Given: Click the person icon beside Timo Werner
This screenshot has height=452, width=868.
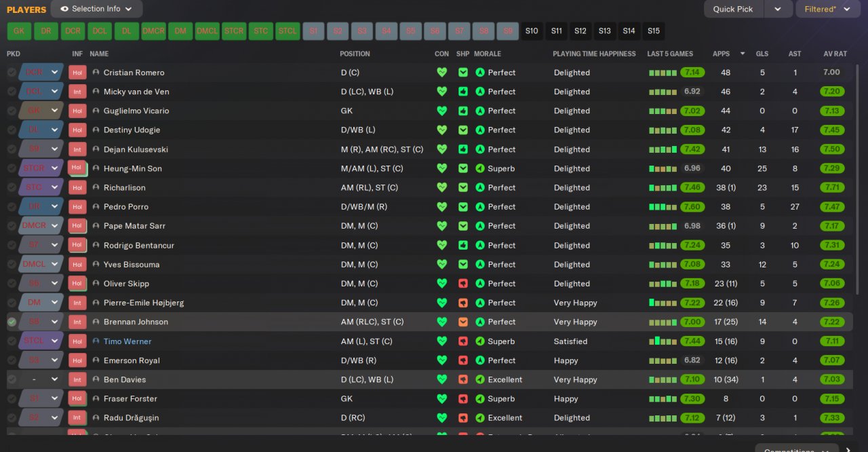Looking at the screenshot, I should click(96, 341).
